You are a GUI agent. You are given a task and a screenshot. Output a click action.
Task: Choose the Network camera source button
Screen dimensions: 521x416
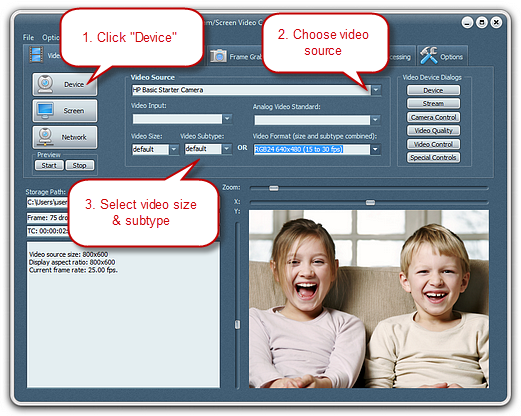[x=65, y=137]
